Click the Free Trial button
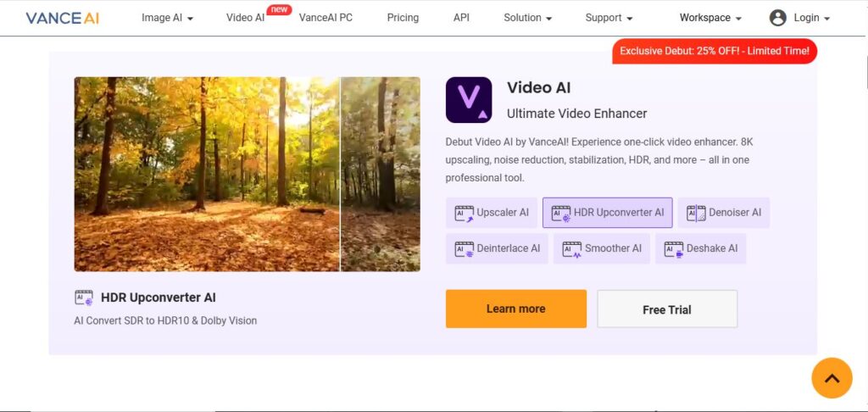Image resolution: width=868 pixels, height=412 pixels. 667,309
